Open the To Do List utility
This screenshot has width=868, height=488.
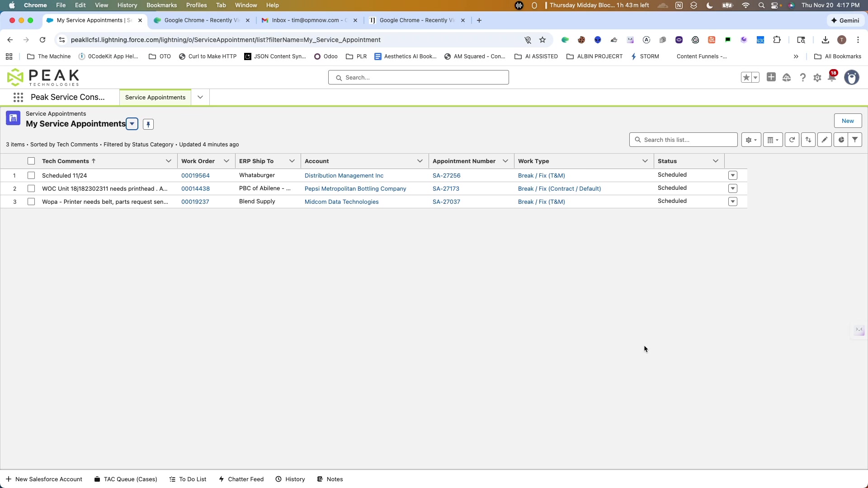click(x=188, y=479)
